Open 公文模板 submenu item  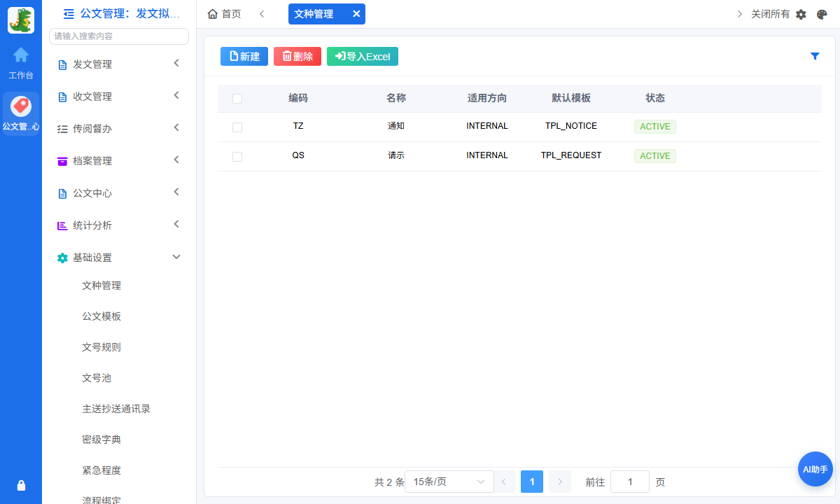pyautogui.click(x=101, y=316)
